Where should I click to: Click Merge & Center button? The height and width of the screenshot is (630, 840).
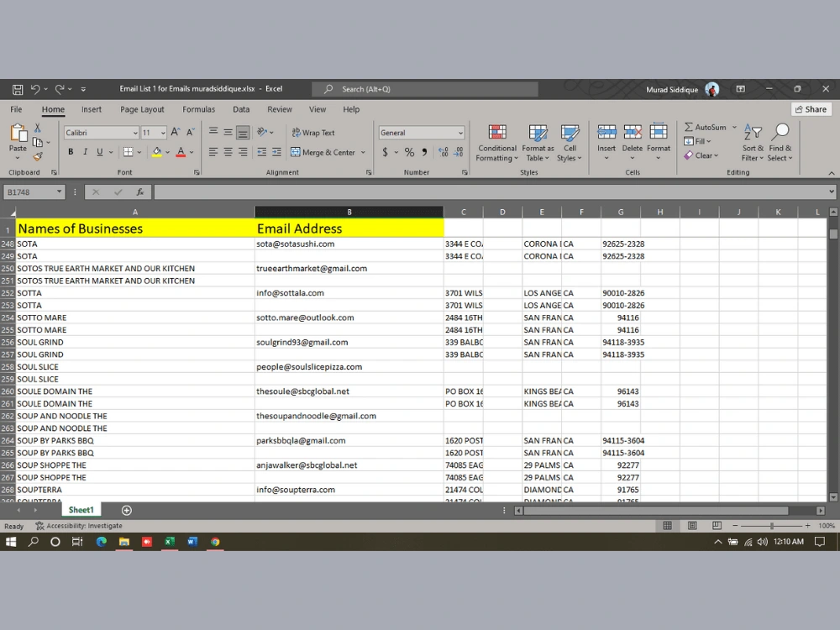[x=323, y=153]
